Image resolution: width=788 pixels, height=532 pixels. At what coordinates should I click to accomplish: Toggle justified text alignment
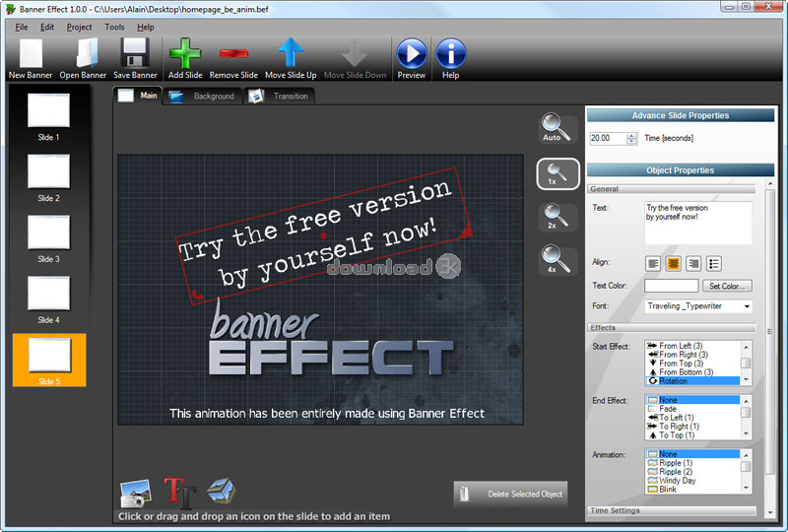click(x=714, y=263)
